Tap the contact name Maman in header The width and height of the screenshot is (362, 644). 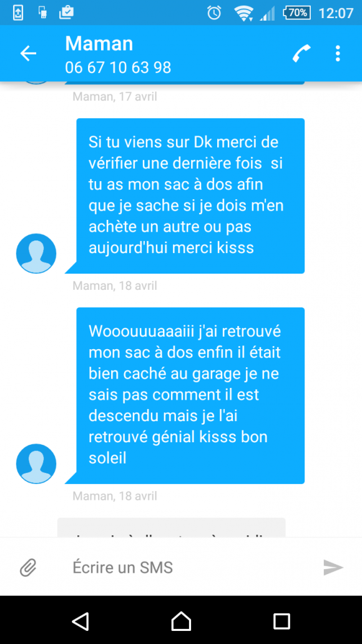pos(99,43)
